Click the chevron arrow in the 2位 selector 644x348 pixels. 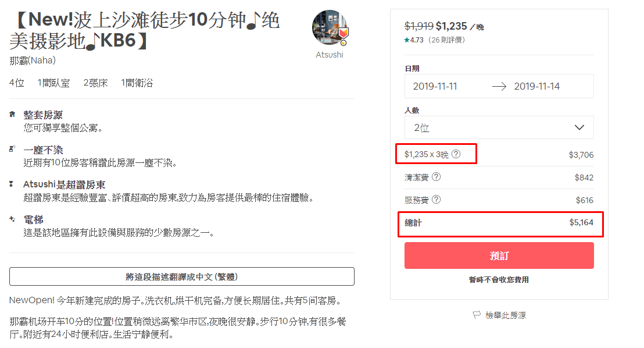[579, 127]
